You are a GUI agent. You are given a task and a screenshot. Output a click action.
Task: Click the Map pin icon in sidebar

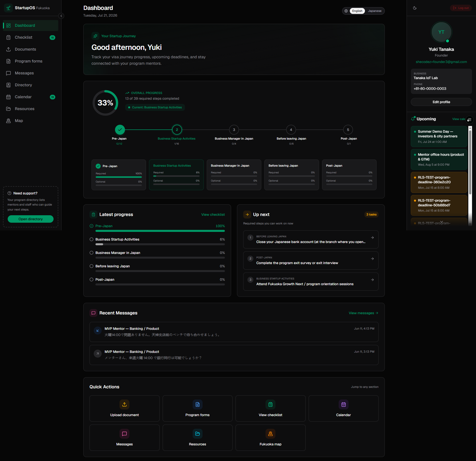click(8, 121)
